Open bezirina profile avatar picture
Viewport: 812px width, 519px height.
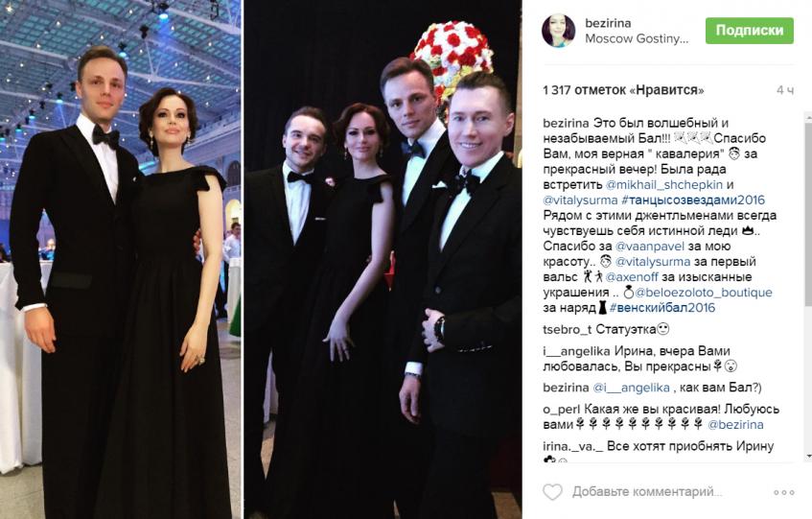558,31
